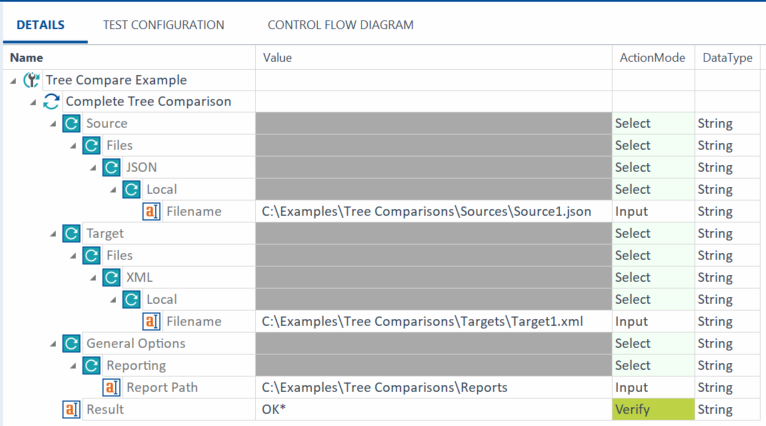Collapse the Source tree node
The height and width of the screenshot is (426, 766).
[x=53, y=124]
